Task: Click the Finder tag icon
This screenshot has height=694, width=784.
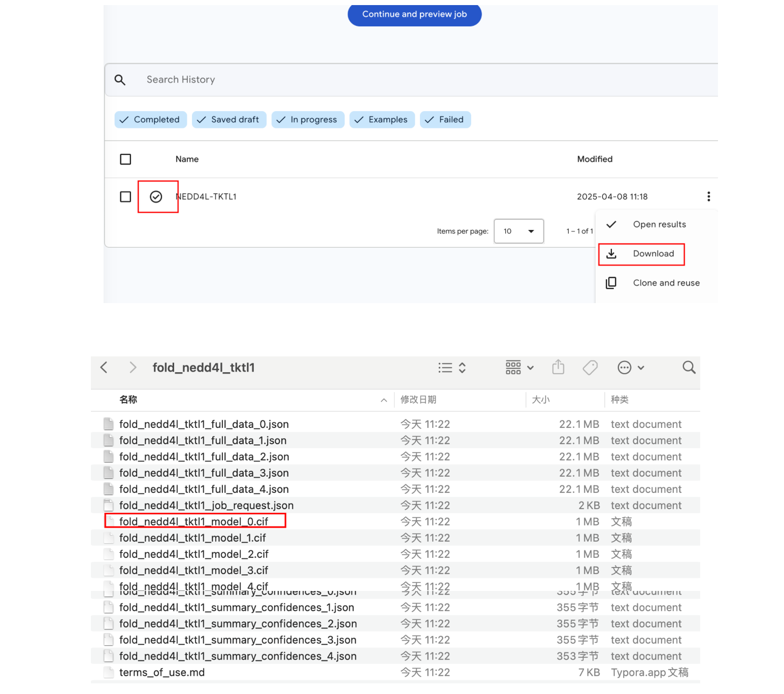Action: point(590,368)
